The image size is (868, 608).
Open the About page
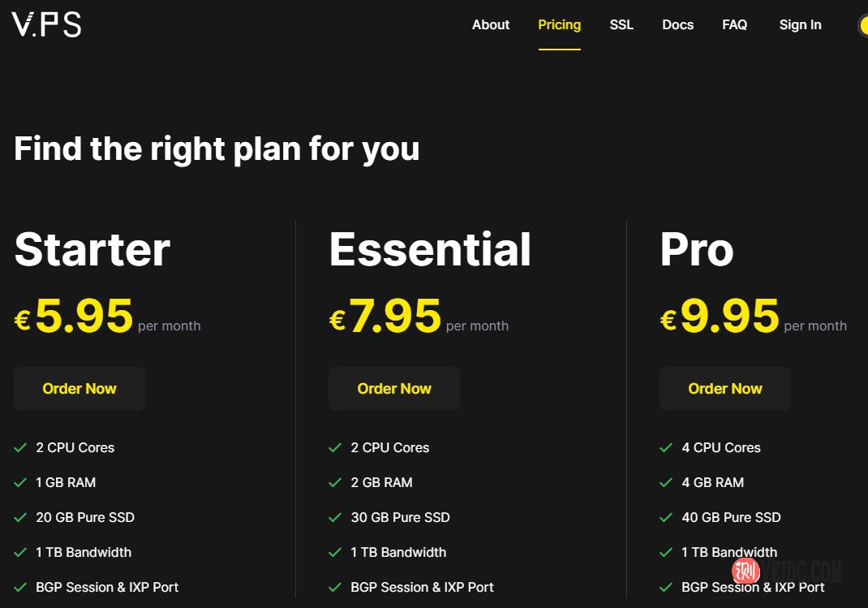click(x=491, y=25)
